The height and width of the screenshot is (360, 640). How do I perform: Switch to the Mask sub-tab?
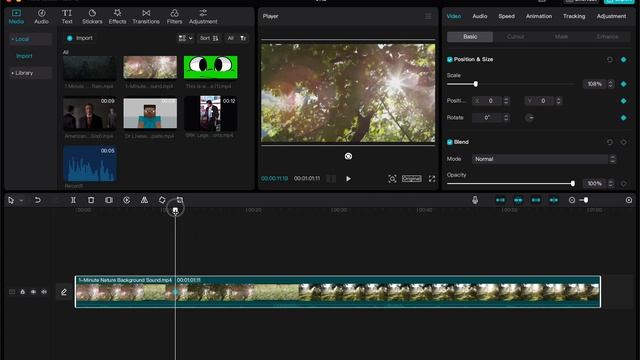561,37
